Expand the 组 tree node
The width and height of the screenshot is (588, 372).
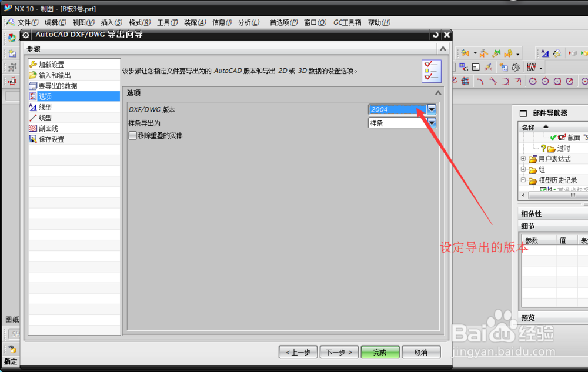pos(523,169)
